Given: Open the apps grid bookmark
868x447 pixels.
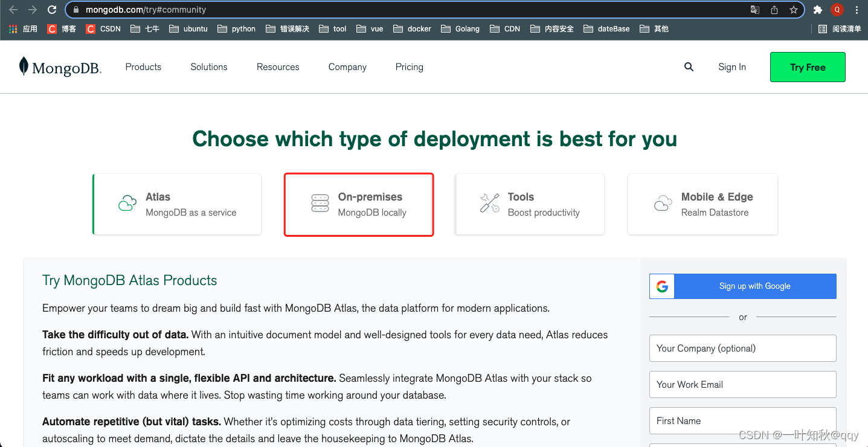Looking at the screenshot, I should click(x=23, y=28).
